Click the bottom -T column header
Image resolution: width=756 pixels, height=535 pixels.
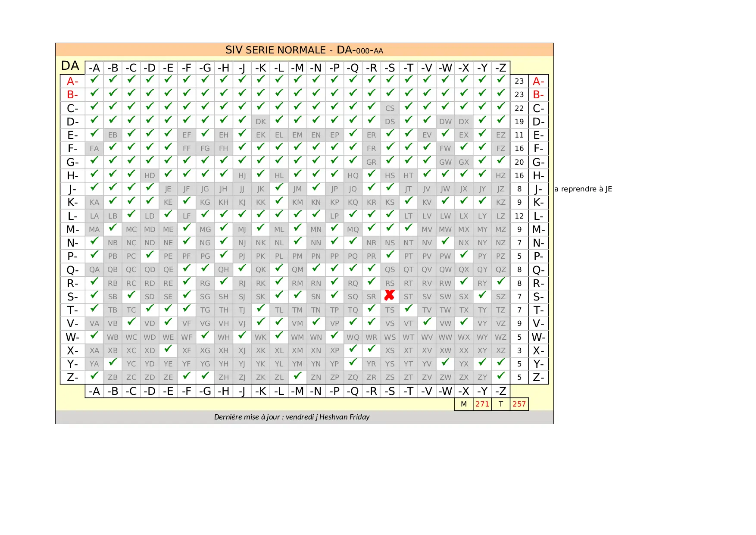pyautogui.click(x=408, y=391)
